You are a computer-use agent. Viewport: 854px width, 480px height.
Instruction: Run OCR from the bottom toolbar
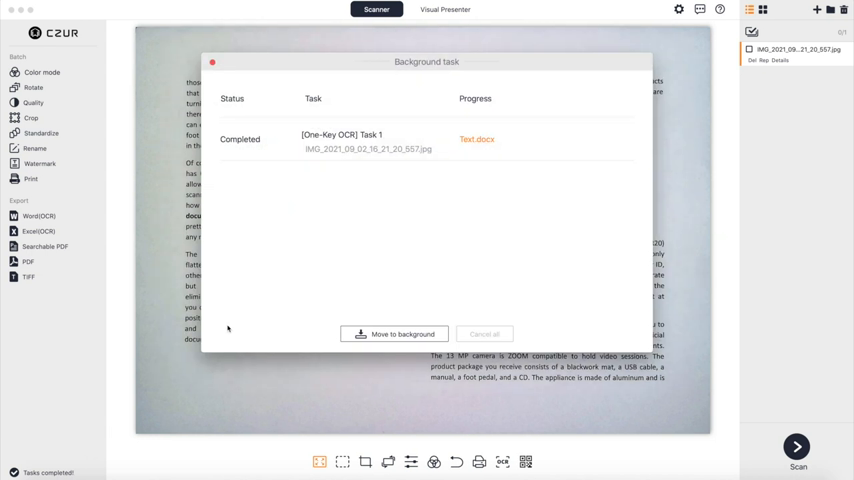503,462
